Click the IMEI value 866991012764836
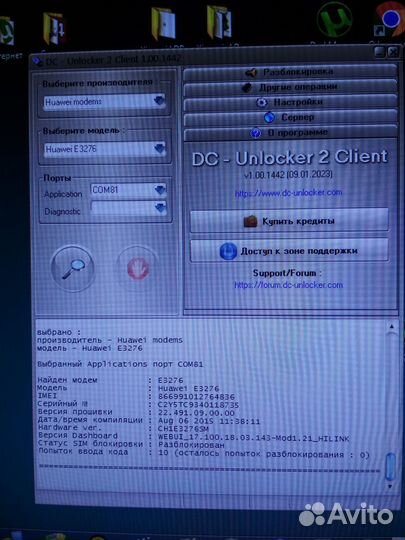This screenshot has width=405, height=540. (196, 397)
